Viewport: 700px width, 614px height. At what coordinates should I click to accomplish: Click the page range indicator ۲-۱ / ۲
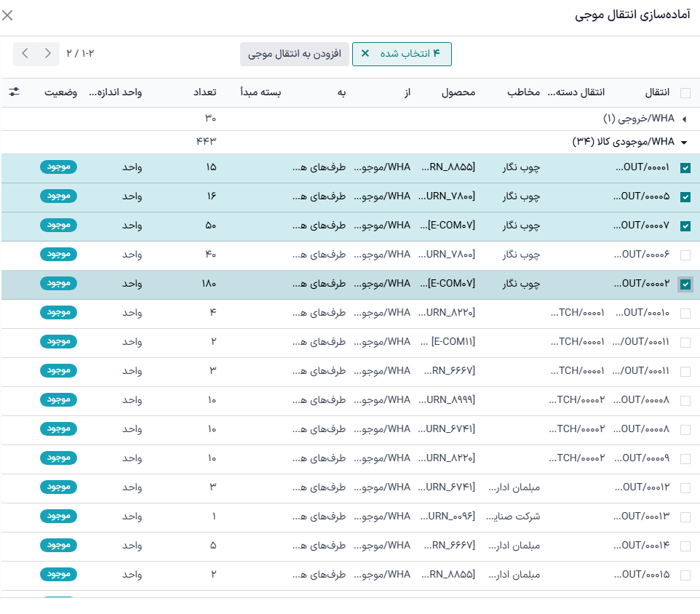click(x=80, y=54)
